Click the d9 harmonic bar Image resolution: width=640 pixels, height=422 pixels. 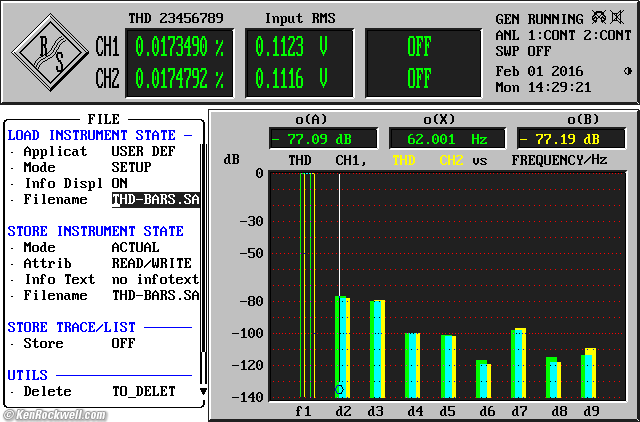589,374
